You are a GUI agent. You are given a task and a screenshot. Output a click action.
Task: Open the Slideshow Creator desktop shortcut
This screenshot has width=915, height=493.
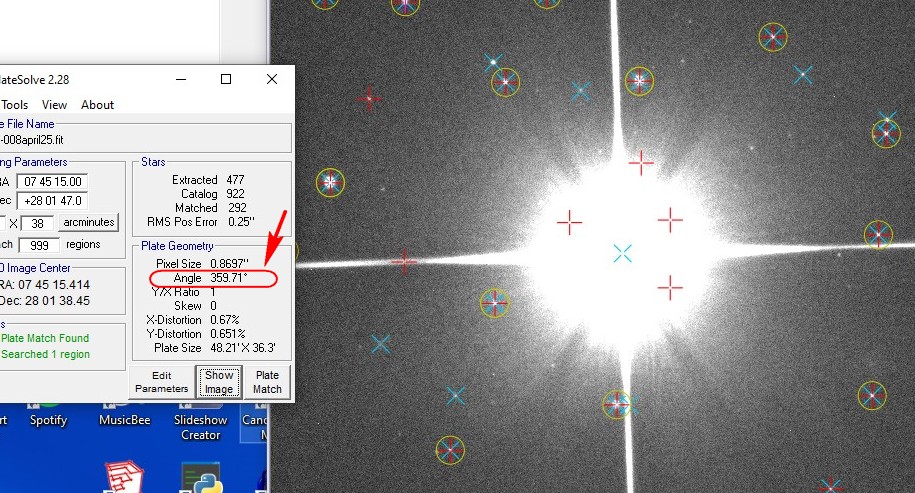200,427
